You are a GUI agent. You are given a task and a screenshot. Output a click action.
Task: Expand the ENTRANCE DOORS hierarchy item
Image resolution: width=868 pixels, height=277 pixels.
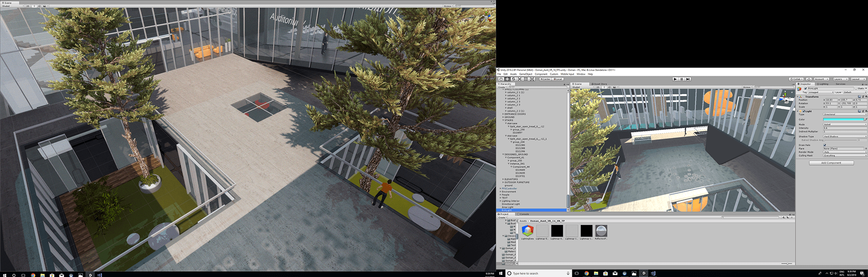coord(503,114)
